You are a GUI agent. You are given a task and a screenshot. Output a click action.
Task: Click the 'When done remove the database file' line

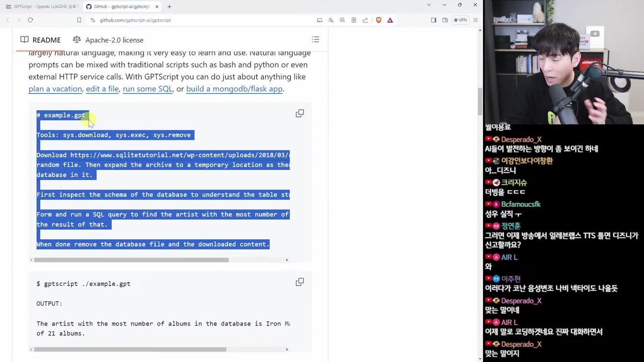click(153, 244)
